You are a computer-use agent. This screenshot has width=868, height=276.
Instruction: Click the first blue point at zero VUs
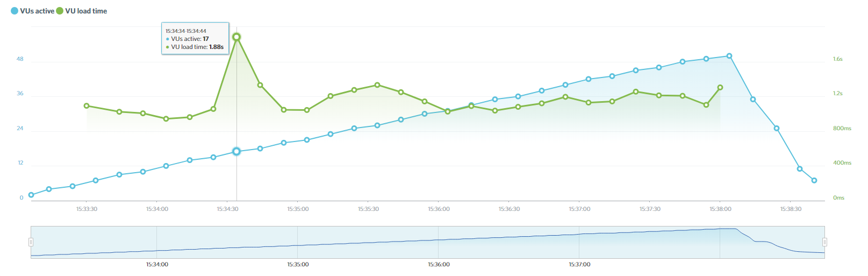click(x=31, y=195)
